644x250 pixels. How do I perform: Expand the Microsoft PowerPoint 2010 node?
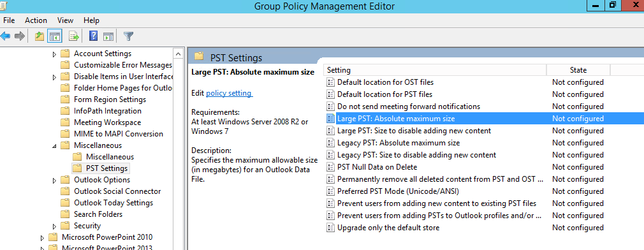pyautogui.click(x=42, y=238)
